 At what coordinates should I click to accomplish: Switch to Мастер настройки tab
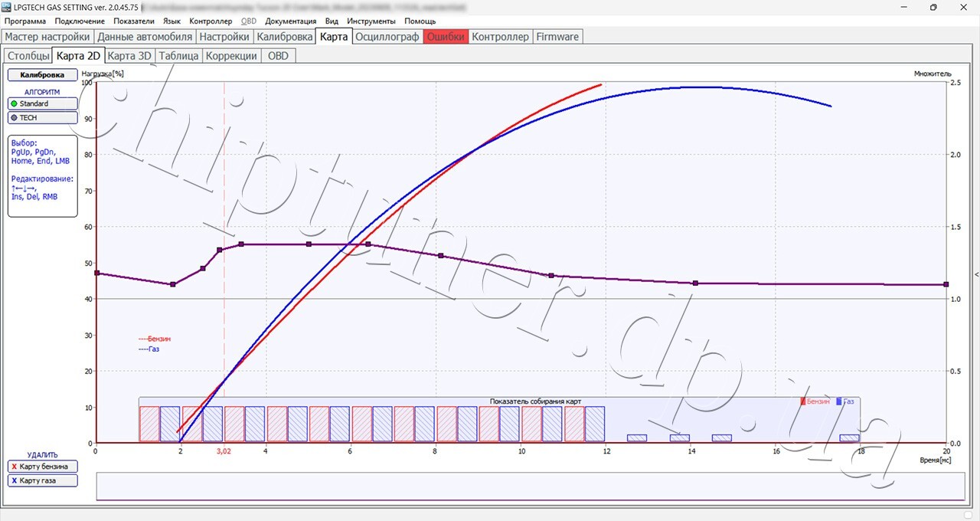coord(47,37)
